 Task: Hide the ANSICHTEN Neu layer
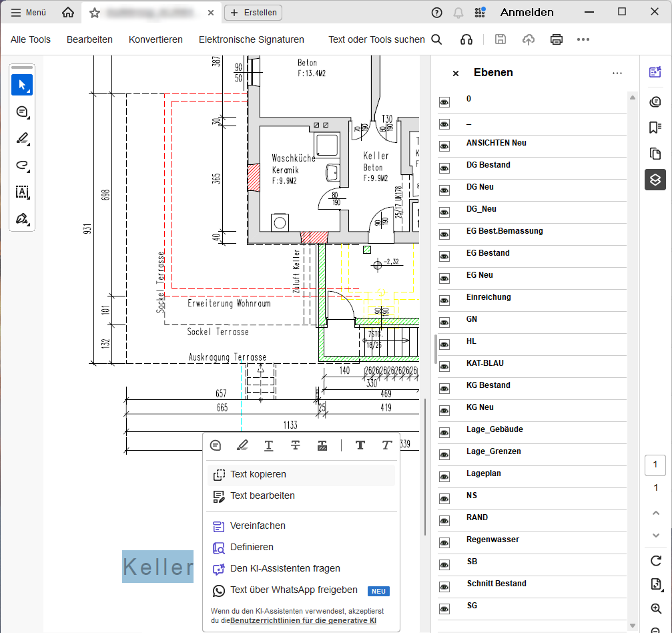[x=444, y=146]
